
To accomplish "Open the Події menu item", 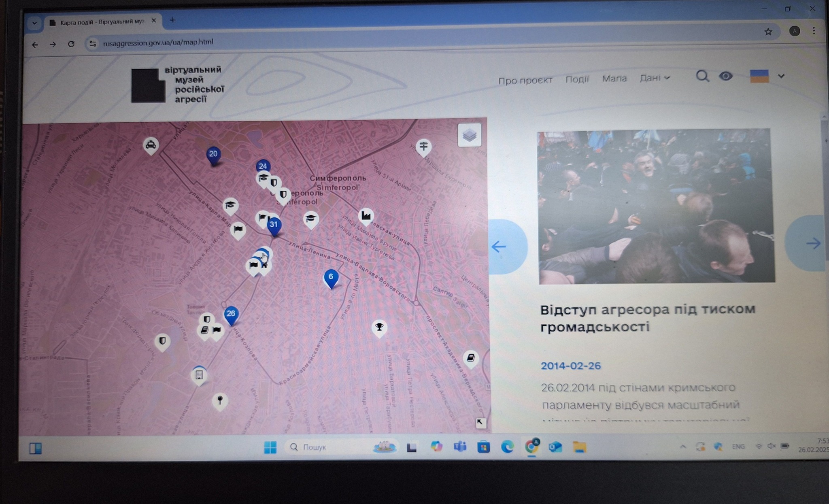I will pyautogui.click(x=577, y=79).
